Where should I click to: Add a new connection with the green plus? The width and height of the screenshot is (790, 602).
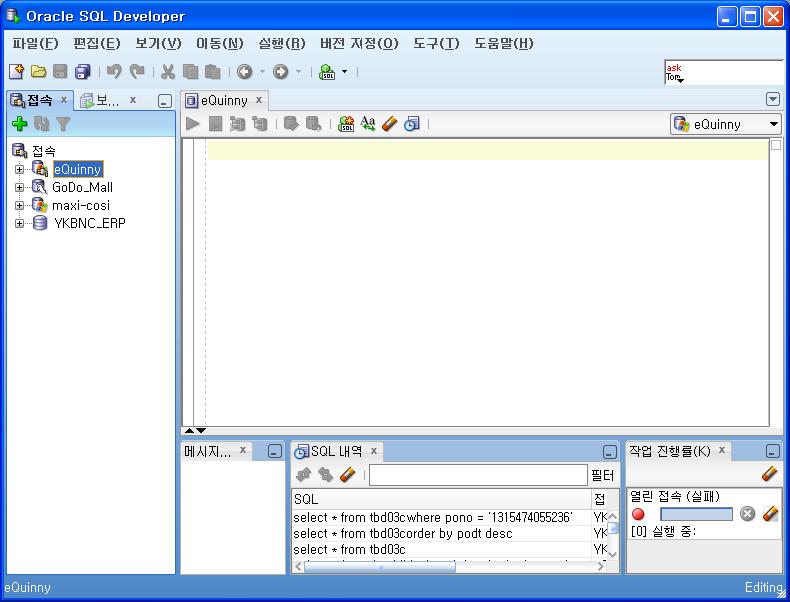point(19,123)
